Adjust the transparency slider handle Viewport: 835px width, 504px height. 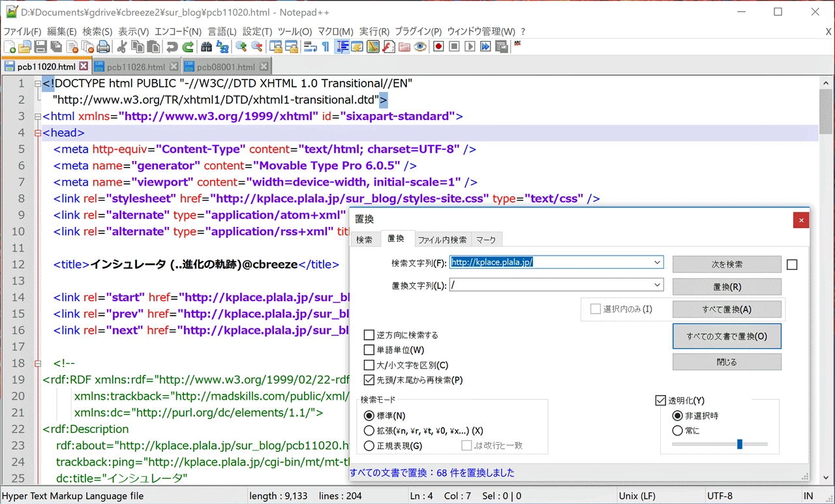pos(740,444)
